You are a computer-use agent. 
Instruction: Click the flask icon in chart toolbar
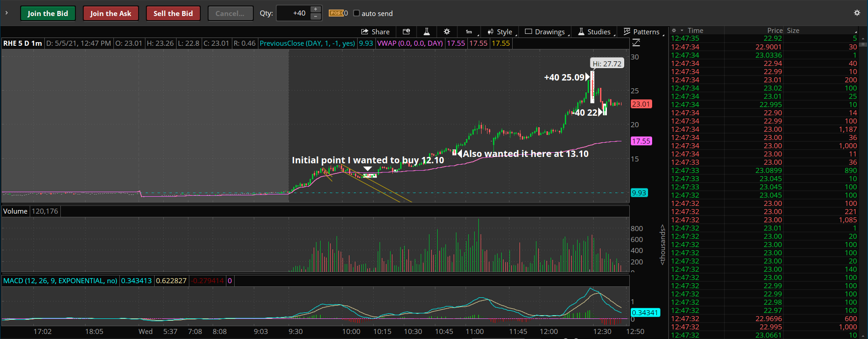[x=426, y=32]
